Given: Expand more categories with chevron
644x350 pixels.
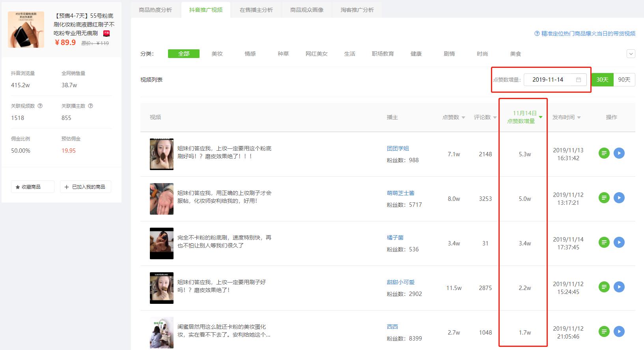Looking at the screenshot, I should 631,54.
